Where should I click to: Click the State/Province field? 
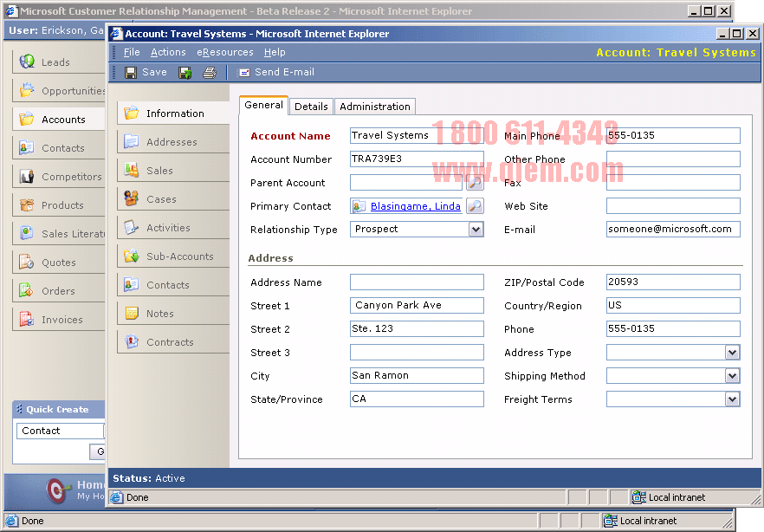click(x=417, y=399)
